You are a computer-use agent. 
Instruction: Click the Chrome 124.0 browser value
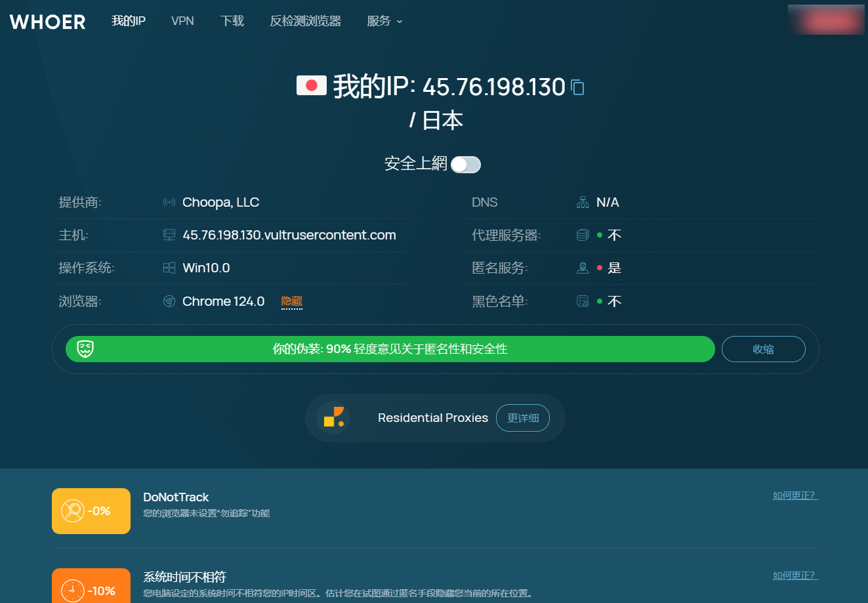(x=224, y=301)
